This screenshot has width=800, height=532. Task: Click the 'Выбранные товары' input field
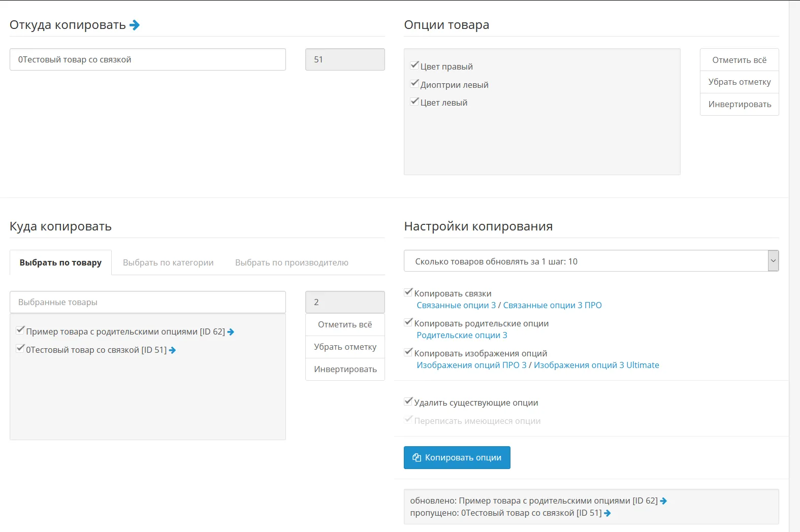147,302
